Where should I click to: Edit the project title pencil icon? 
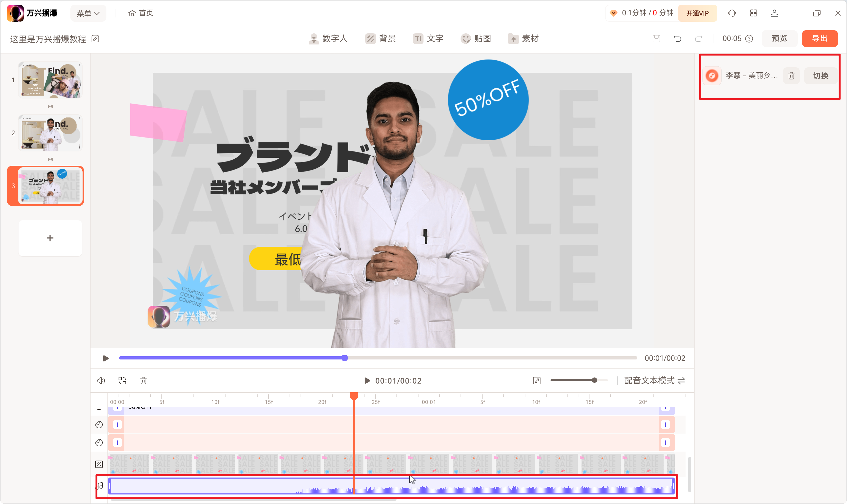(96, 39)
